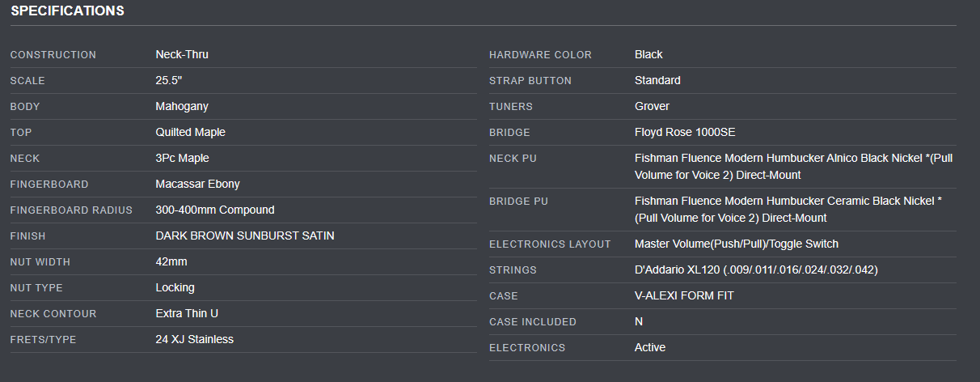Click the NECK PU label
The width and height of the screenshot is (980, 382).
pyautogui.click(x=513, y=158)
